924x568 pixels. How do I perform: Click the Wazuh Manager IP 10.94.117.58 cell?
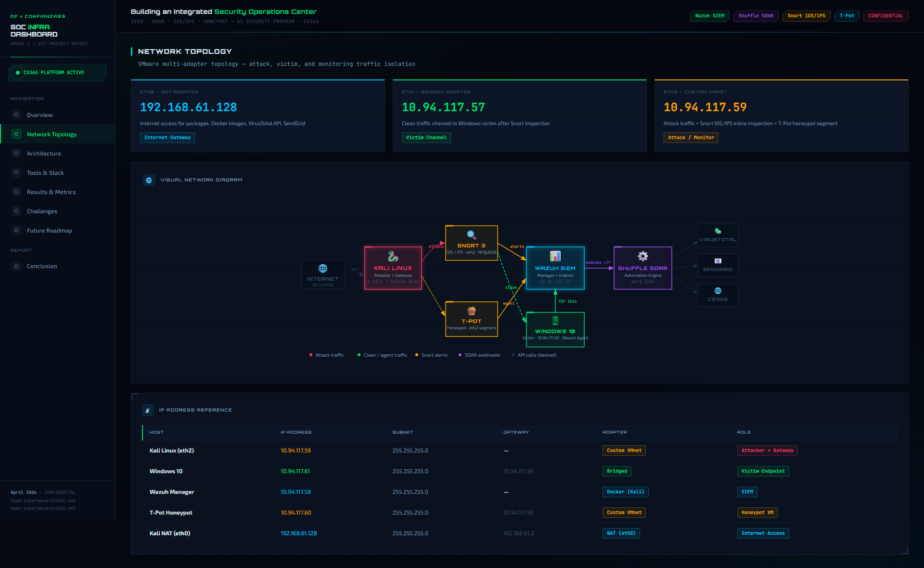(295, 492)
